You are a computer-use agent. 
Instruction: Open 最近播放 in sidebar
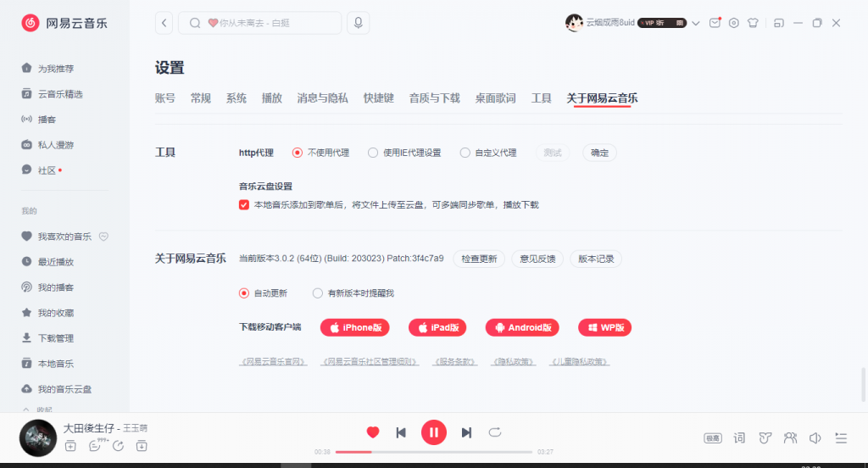(x=48, y=262)
